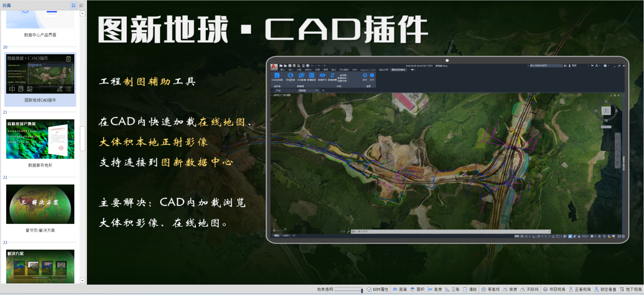The width and height of the screenshot is (644, 295).
Task: Click slide number 21 label
Action: coord(5,112)
